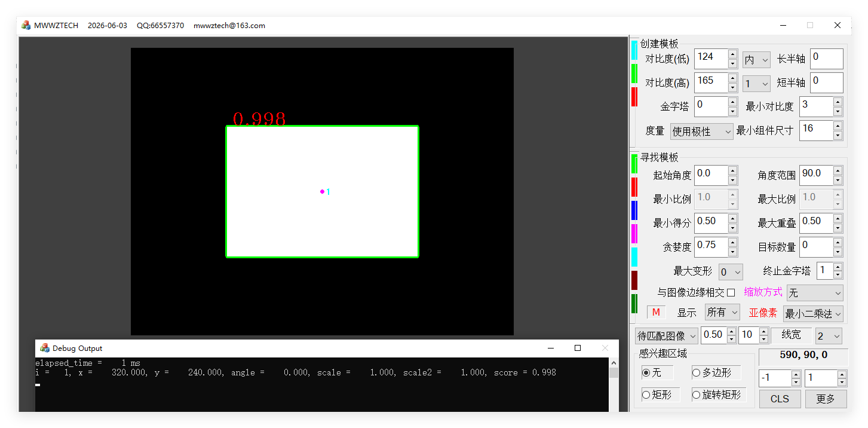Click the 0.50 field beside 待匹配图像
Image resolution: width=868 pixels, height=428 pixels.
pos(714,335)
